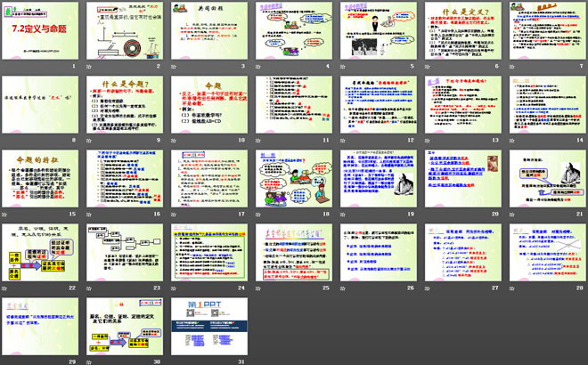Click the animation star under slide 25

pos(258,288)
